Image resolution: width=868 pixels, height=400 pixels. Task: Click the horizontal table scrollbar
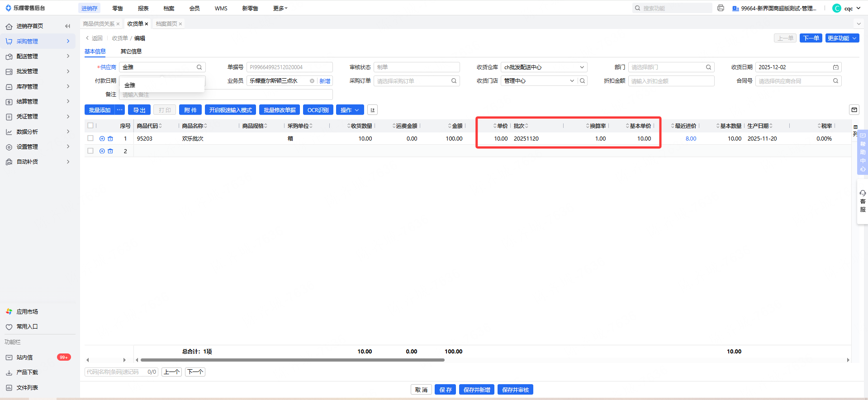point(292,360)
